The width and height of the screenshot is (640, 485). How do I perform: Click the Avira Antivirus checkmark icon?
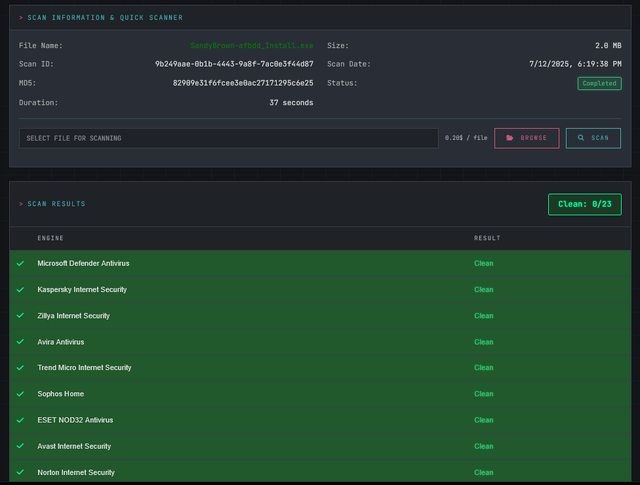coord(20,342)
